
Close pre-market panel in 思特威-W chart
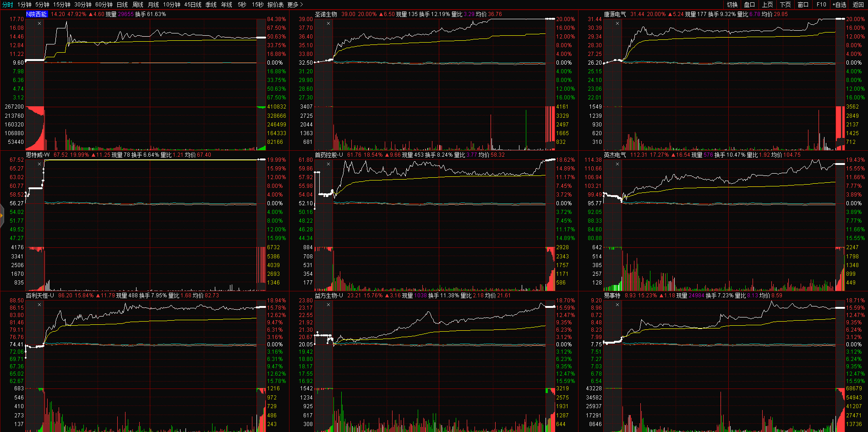(x=39, y=164)
